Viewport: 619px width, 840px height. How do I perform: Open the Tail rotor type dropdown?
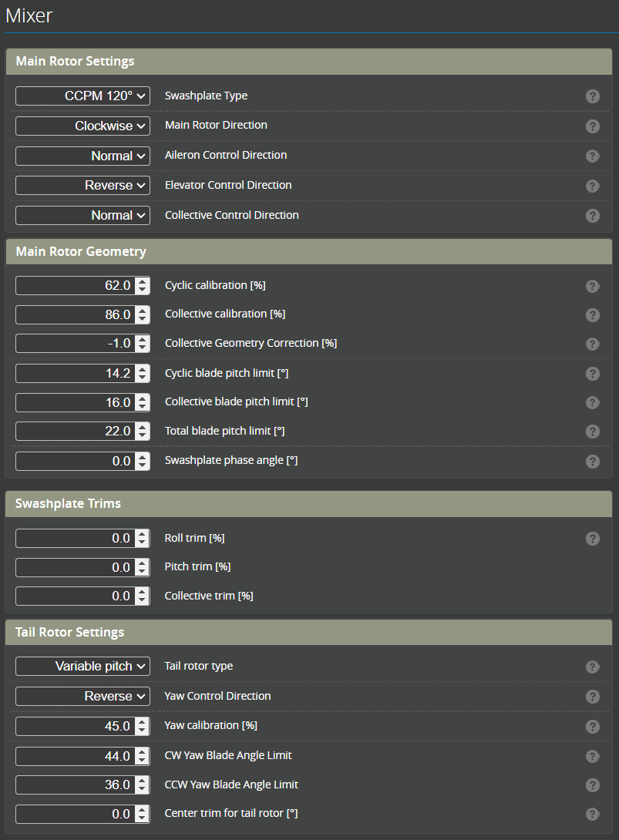pos(82,666)
